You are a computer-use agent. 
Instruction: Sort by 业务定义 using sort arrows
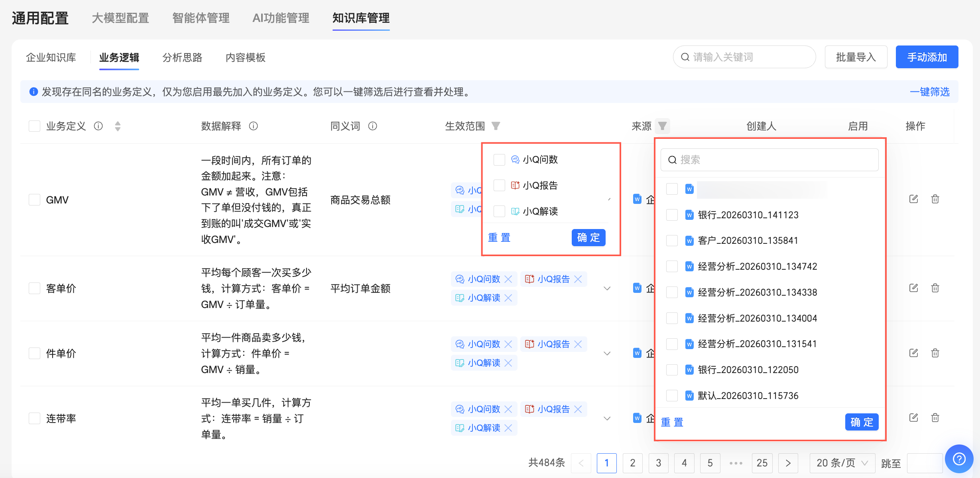click(x=118, y=126)
